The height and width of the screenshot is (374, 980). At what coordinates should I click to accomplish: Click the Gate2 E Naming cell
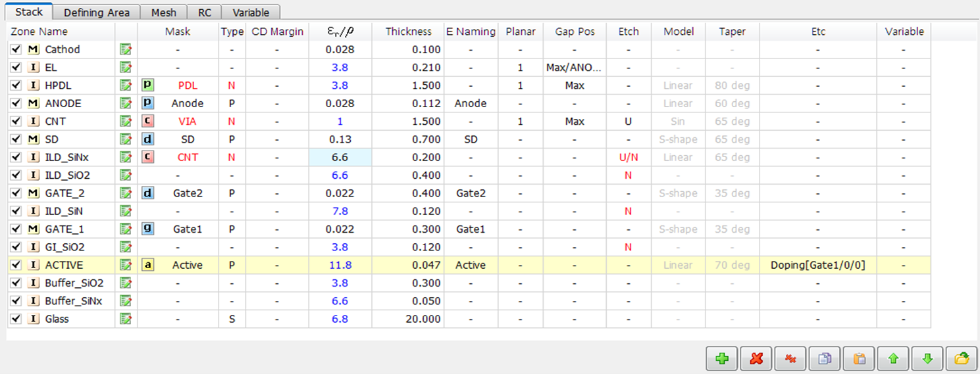coord(471,193)
